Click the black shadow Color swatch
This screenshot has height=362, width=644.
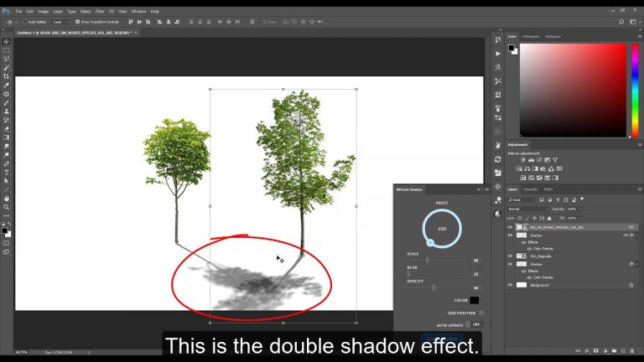pyautogui.click(x=474, y=300)
